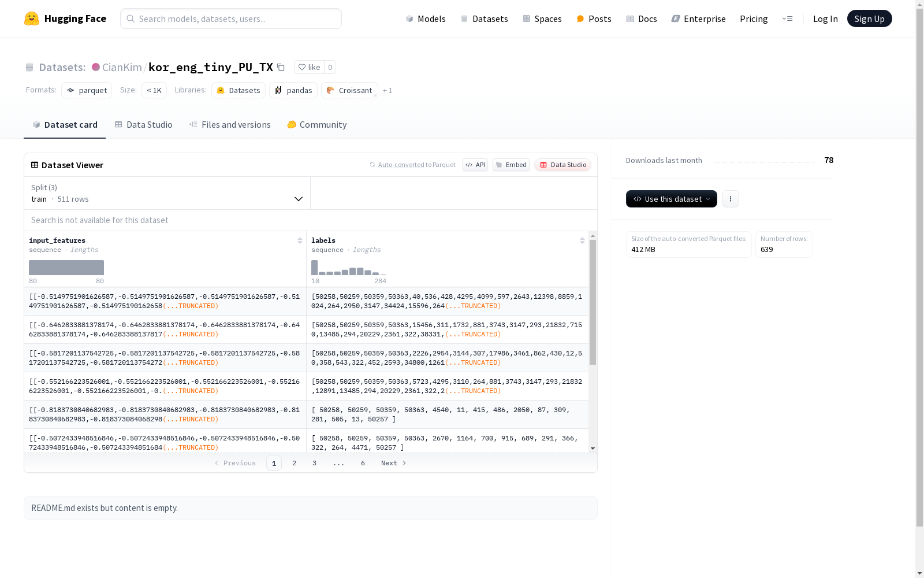Open Data Studio button in viewer header
Image resolution: width=924 pixels, height=578 pixels.
pyautogui.click(x=562, y=165)
